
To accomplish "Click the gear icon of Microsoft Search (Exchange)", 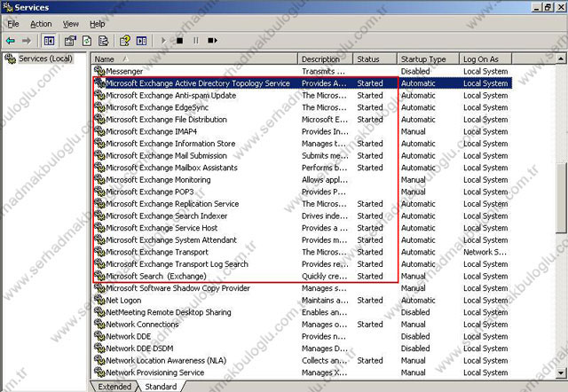I will tap(99, 276).
